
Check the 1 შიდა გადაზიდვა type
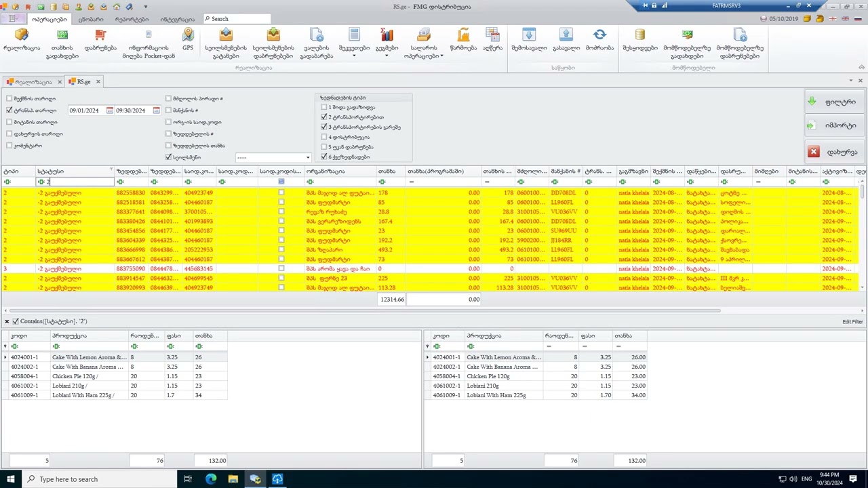(x=324, y=107)
